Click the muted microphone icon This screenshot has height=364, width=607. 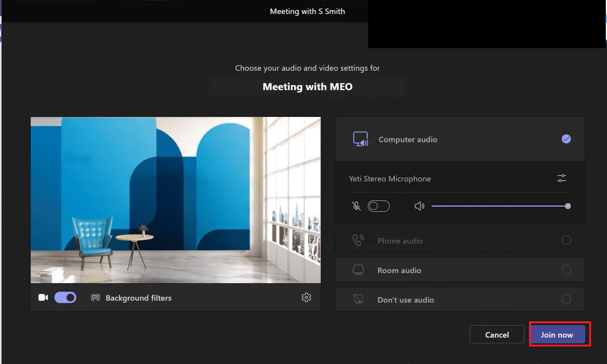coord(356,206)
